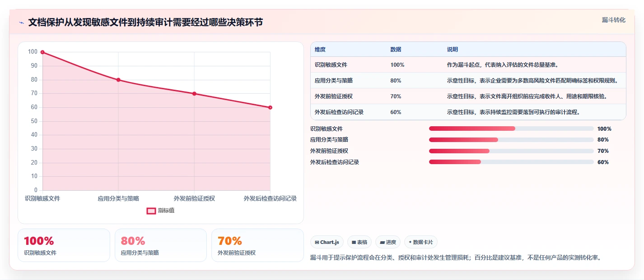Click the lightning icon beside the title

(x=21, y=23)
